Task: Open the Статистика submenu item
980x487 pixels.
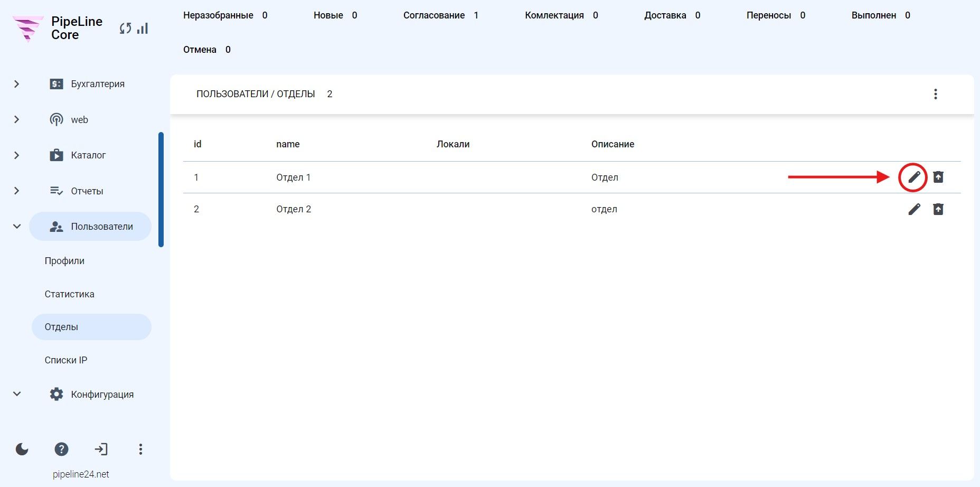Action: 69,294
